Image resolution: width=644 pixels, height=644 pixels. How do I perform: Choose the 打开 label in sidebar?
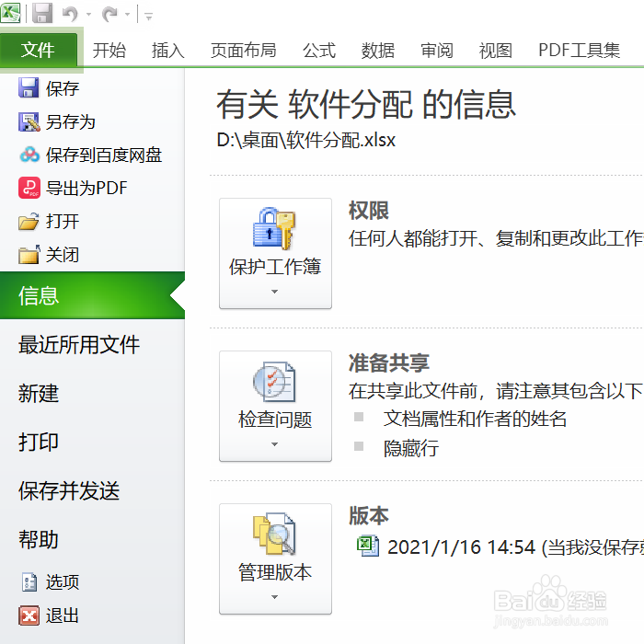coord(63,222)
